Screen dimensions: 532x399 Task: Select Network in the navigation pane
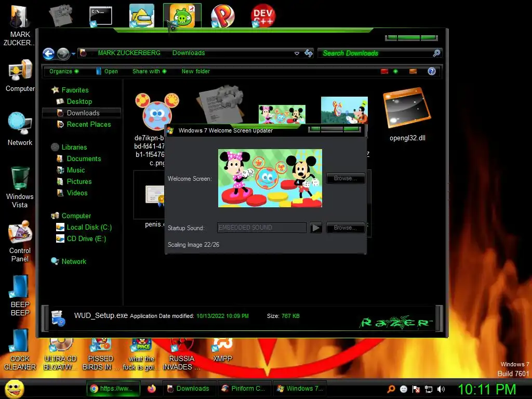point(74,262)
